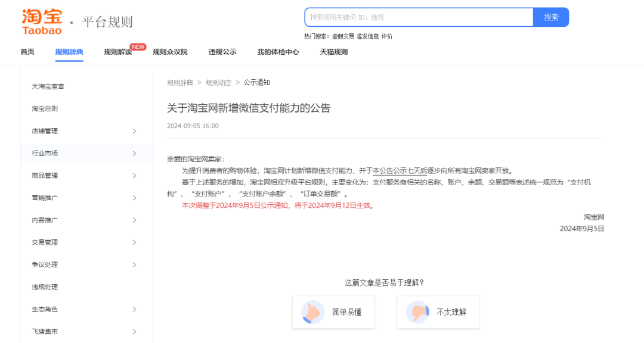The height and width of the screenshot is (343, 644).
Task: Expand the 争议处理 chevron
Action: 134,264
